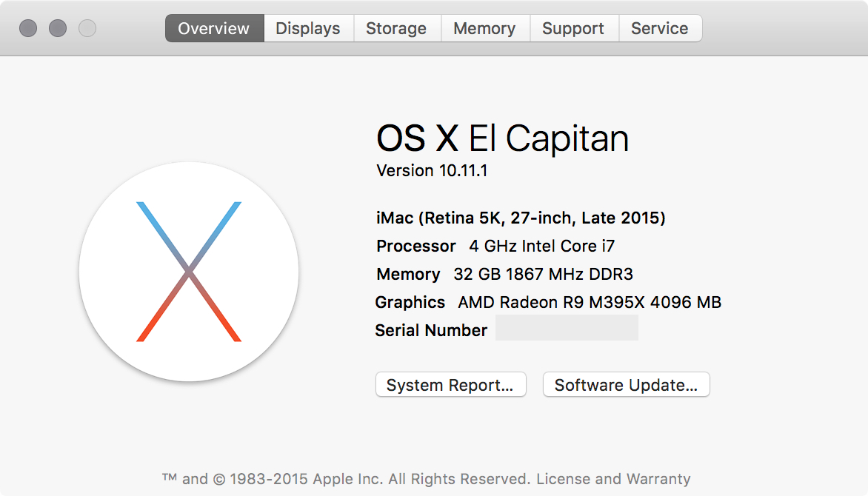Click the disabled zoom window button
The image size is (868, 496).
tap(87, 28)
